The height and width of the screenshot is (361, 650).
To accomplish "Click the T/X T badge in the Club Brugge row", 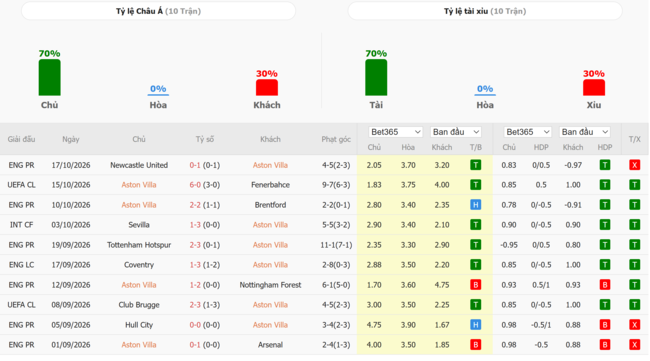I will pos(634,305).
